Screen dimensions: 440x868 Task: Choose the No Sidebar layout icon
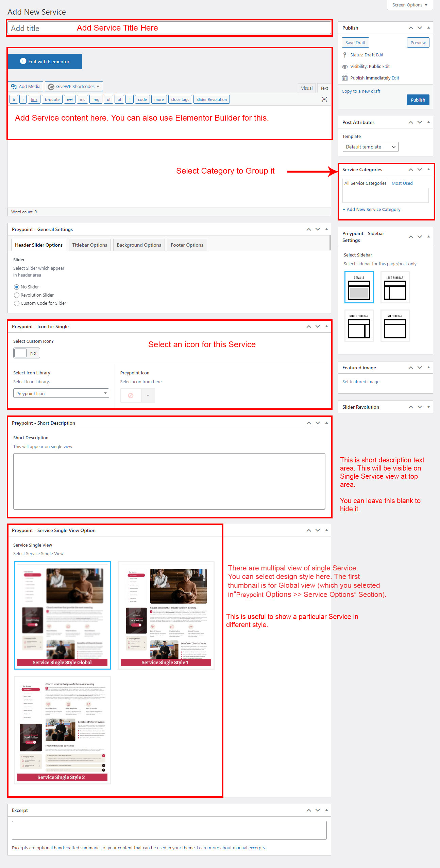pos(395,326)
